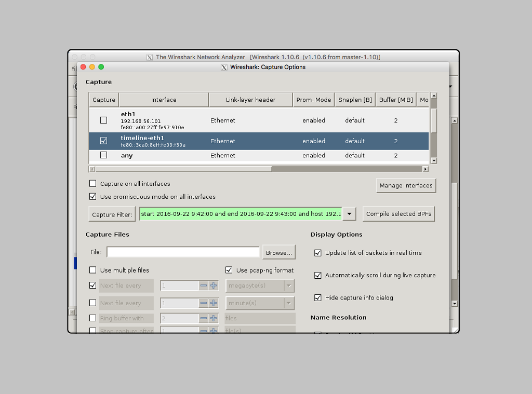Toggle Use promiscuous mode on all interfaces

click(x=92, y=196)
